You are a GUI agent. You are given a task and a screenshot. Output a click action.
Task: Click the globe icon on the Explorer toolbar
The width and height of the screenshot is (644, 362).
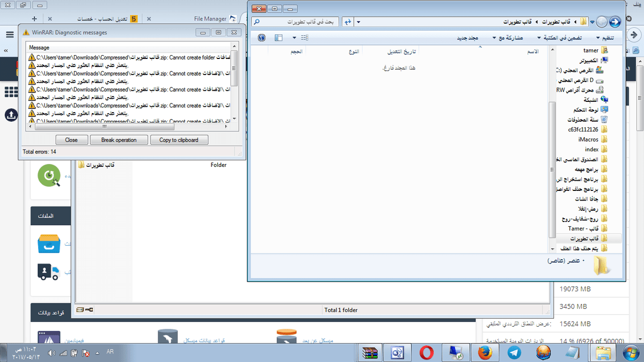click(261, 38)
